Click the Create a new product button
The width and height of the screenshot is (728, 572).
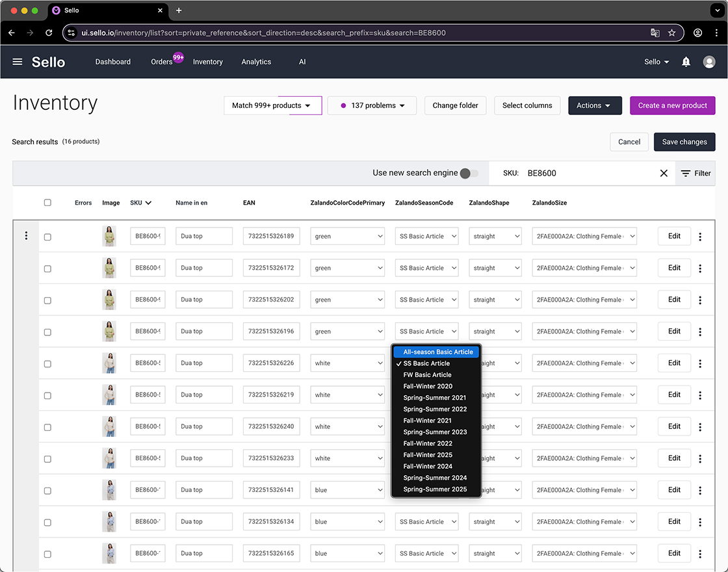click(x=671, y=105)
